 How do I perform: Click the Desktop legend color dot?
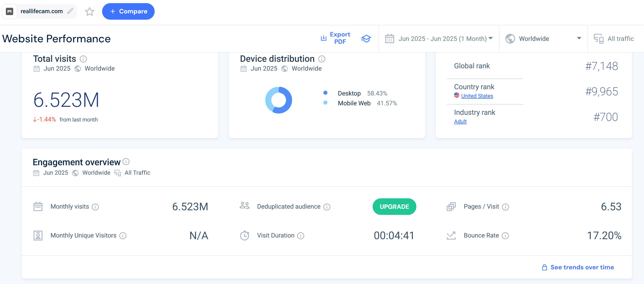click(325, 93)
